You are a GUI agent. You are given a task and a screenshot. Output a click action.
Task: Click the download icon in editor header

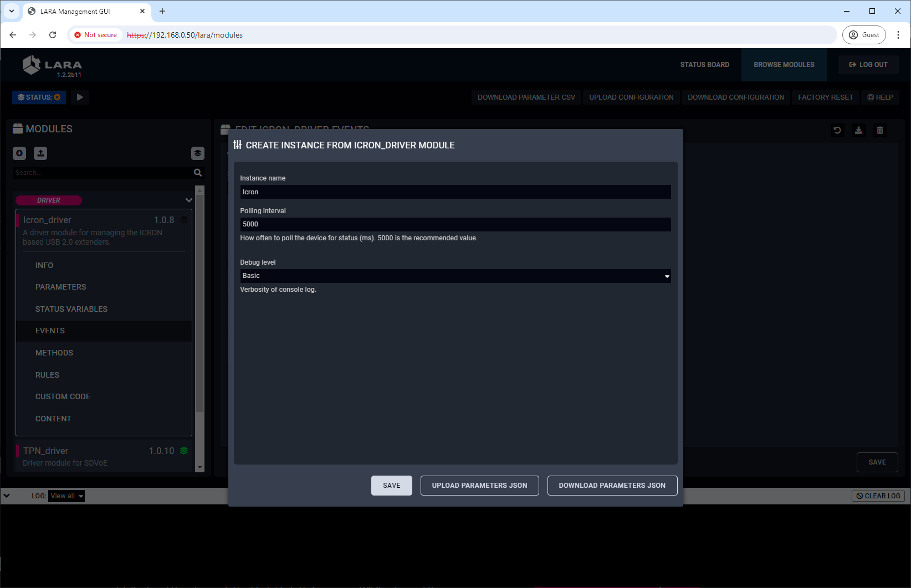858,131
